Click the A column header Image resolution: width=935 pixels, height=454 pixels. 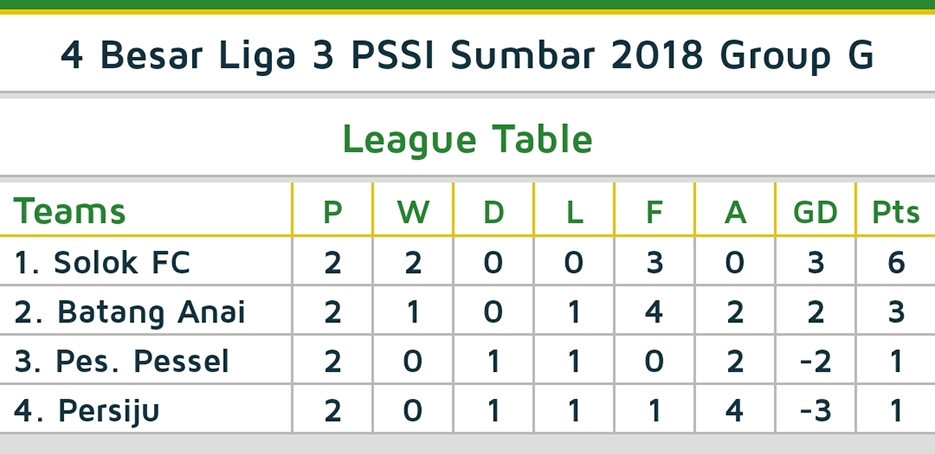click(735, 212)
